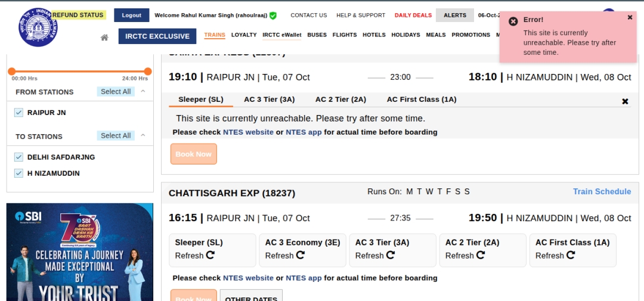The width and height of the screenshot is (644, 301).
Task: Toggle the DELHI SAFDARJNG checkbox
Action: [x=18, y=157]
